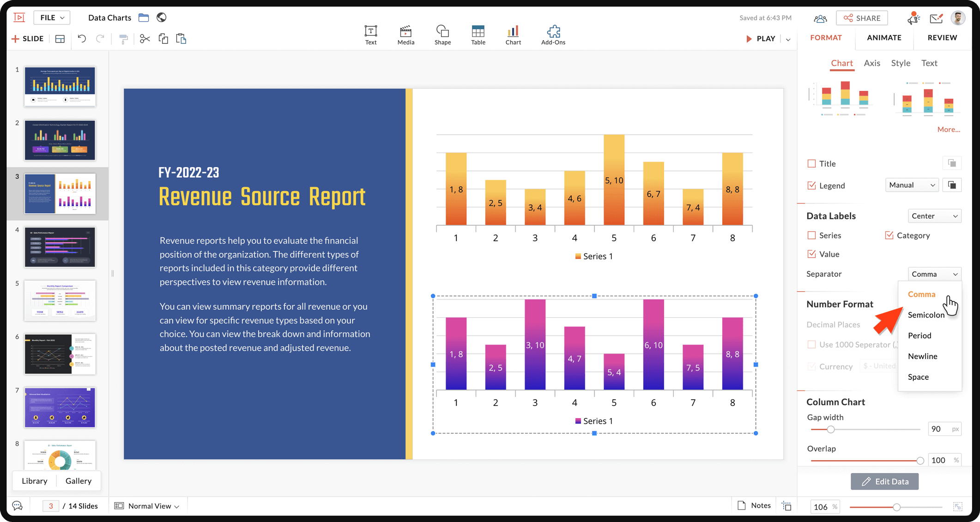Viewport: 980px width, 522px height.
Task: Expand Data Labels Center dropdown
Action: 934,216
